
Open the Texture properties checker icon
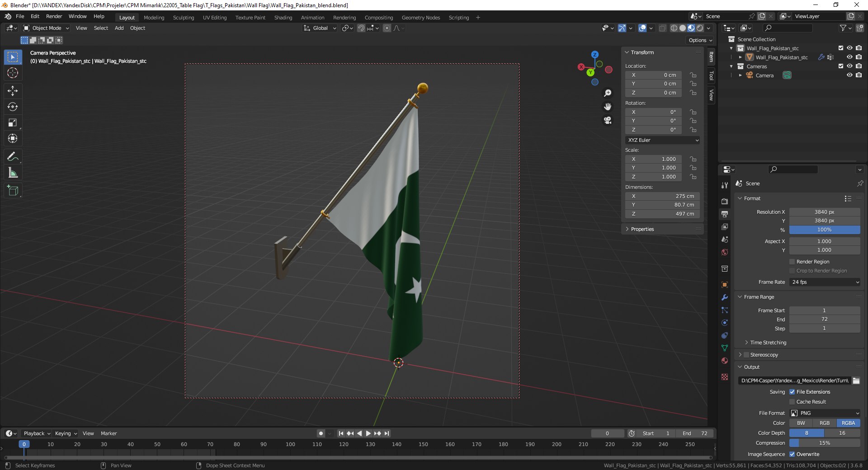(725, 376)
